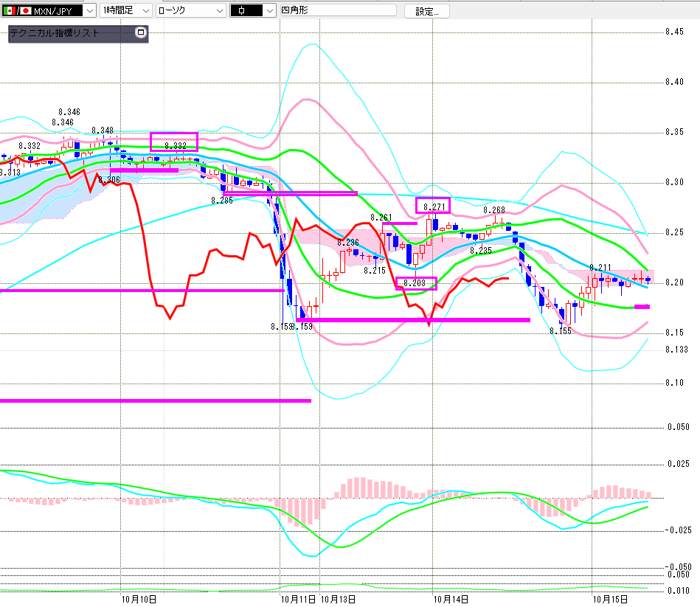Expand the 1時間足 timeframe selector
The image size is (700, 607).
tap(145, 11)
